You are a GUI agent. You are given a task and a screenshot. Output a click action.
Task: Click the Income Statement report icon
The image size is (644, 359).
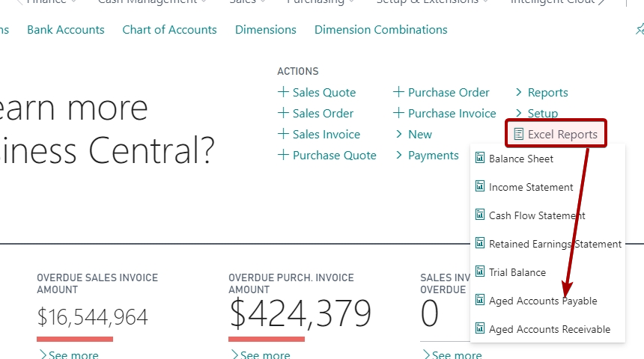click(x=480, y=186)
